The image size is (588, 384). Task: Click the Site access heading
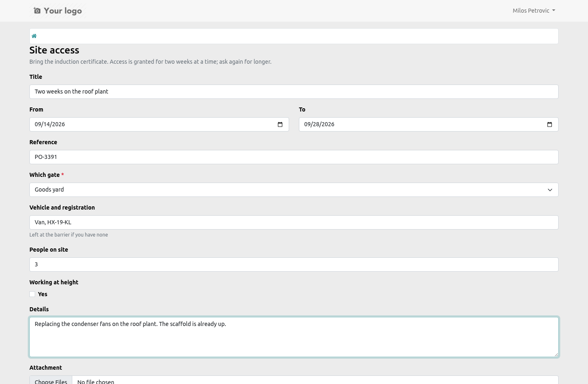click(x=54, y=50)
